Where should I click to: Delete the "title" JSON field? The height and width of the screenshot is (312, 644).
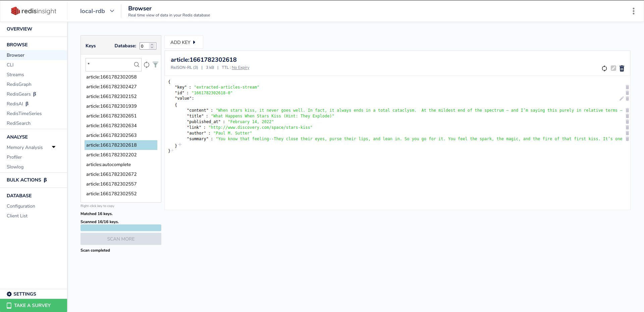coord(627,116)
